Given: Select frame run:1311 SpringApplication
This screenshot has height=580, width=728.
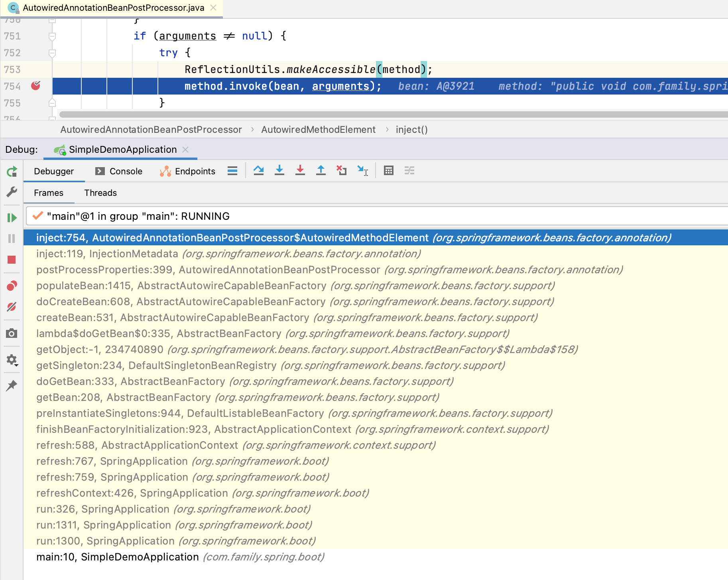Looking at the screenshot, I should pyautogui.click(x=376, y=525).
